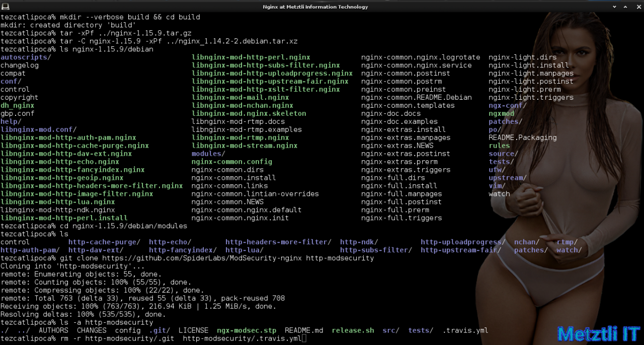
Task: Click the command prompt cursor after .travis.yml
Action: click(303, 338)
